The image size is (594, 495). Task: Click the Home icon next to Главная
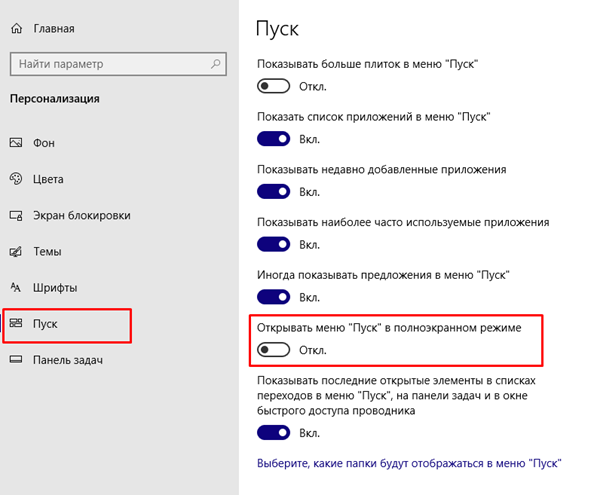click(x=16, y=28)
